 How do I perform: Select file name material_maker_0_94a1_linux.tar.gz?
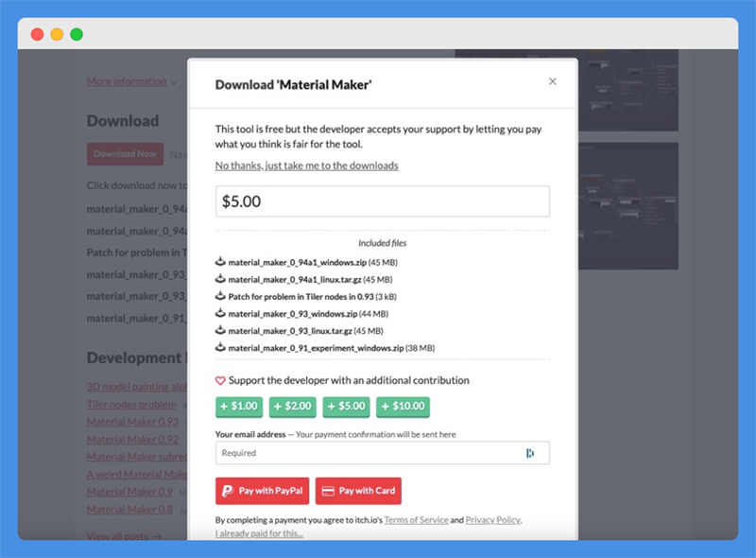(x=295, y=280)
